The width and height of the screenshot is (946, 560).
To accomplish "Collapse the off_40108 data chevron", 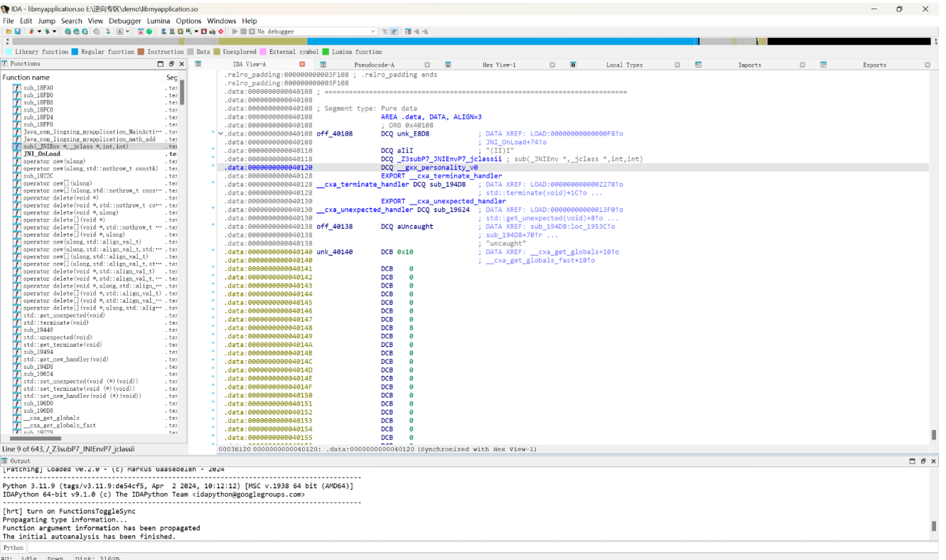I will pos(220,134).
